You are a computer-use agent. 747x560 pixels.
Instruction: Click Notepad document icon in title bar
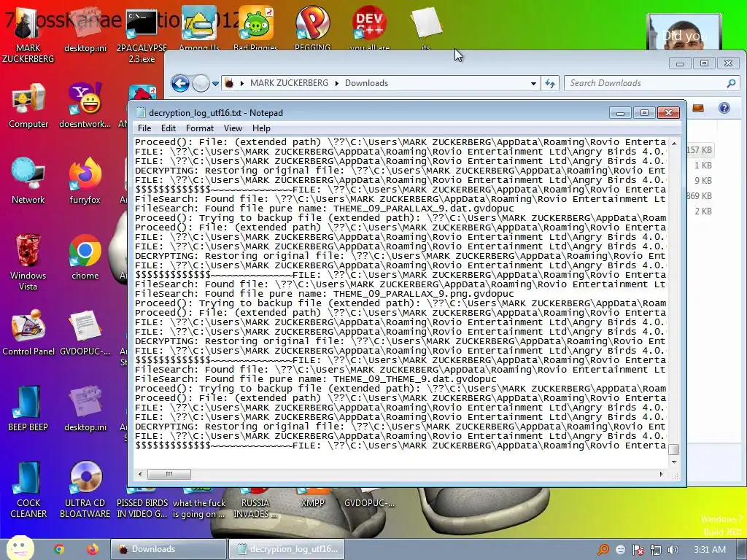click(141, 112)
